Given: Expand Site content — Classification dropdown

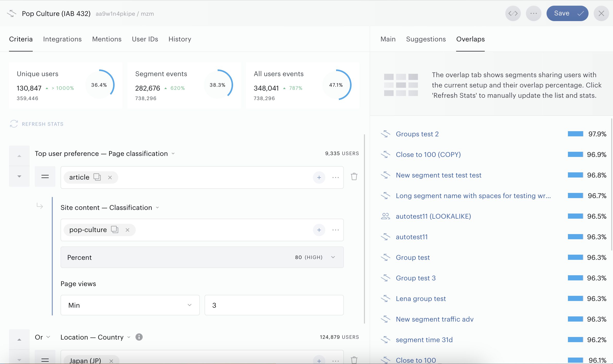Looking at the screenshot, I should pos(157,208).
